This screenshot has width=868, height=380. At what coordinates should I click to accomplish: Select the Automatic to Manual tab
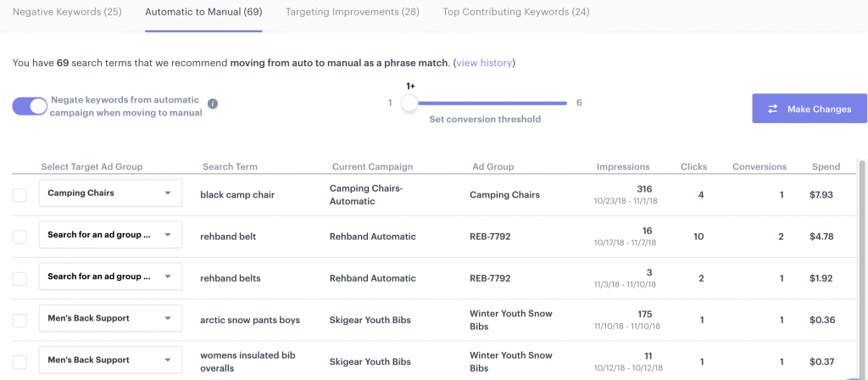click(x=203, y=12)
